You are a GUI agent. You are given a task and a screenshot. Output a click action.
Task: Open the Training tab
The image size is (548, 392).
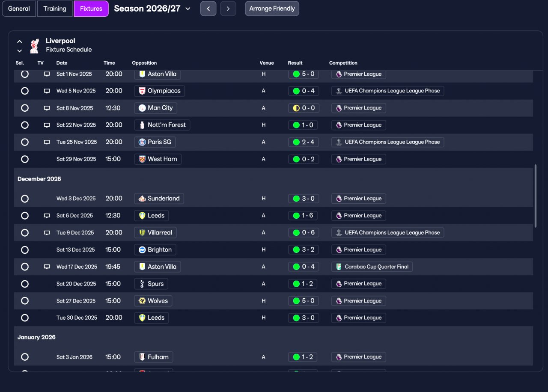coord(55,9)
